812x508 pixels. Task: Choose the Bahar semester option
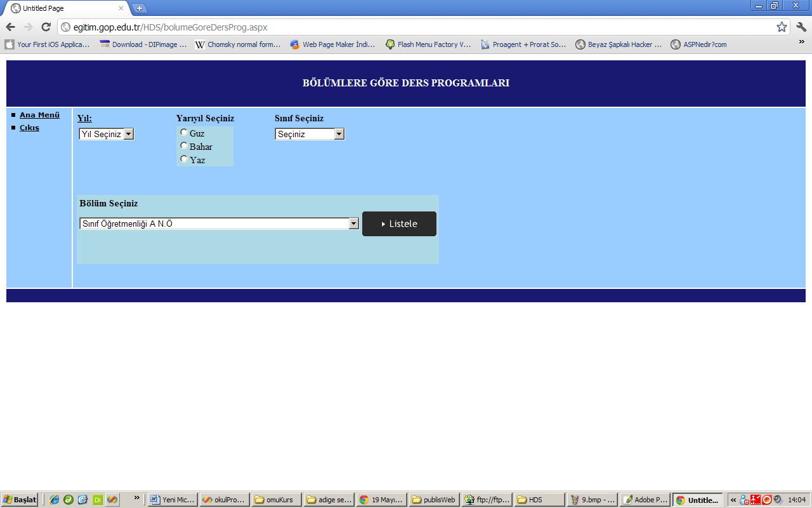(x=184, y=146)
